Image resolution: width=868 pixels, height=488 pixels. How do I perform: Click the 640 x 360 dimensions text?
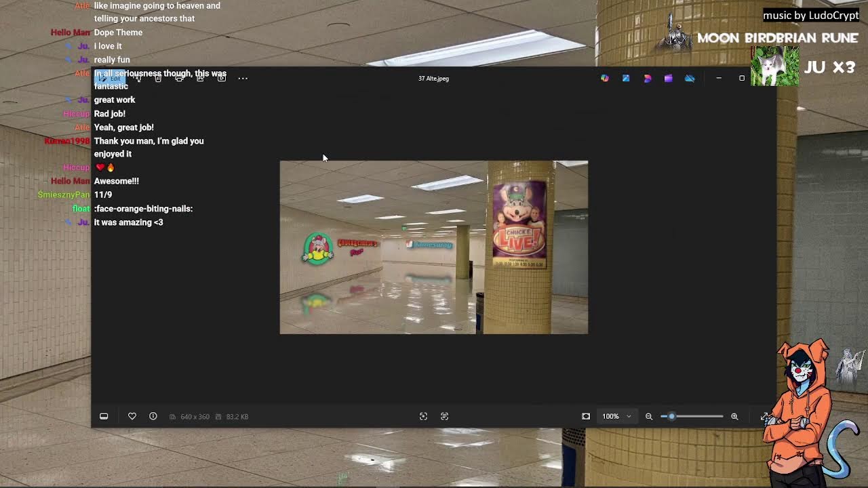click(195, 417)
